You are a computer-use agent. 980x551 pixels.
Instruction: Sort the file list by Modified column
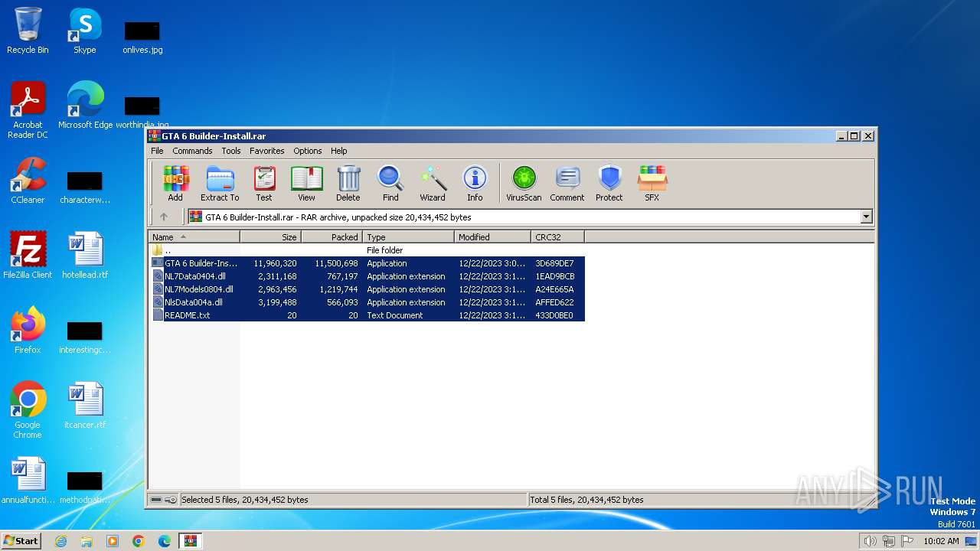tap(492, 237)
